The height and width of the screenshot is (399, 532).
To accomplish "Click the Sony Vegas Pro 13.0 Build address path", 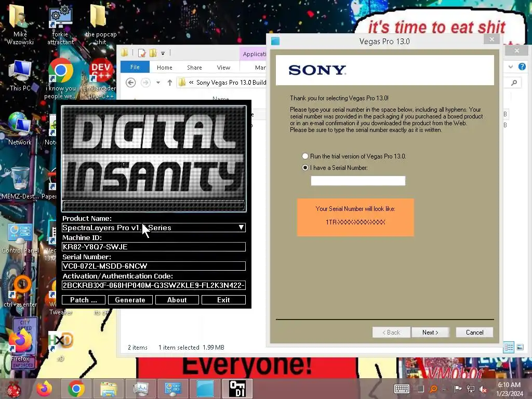I will pos(231,83).
